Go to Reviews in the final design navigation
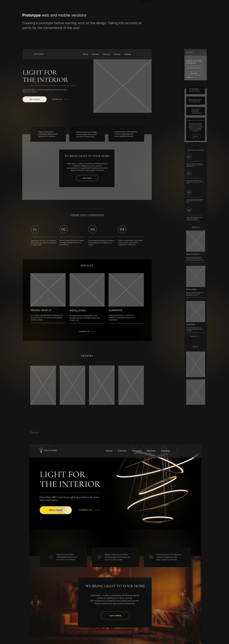229x644 pixels. point(151,451)
